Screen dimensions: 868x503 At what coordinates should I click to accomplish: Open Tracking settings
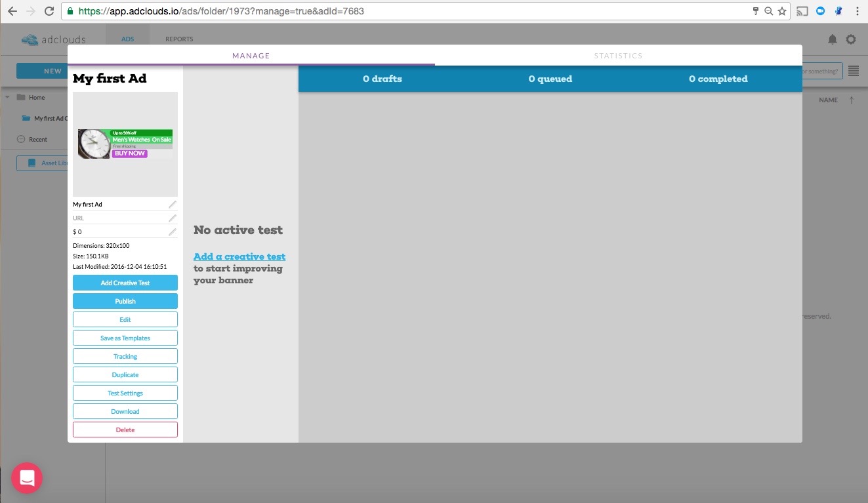pyautogui.click(x=125, y=356)
